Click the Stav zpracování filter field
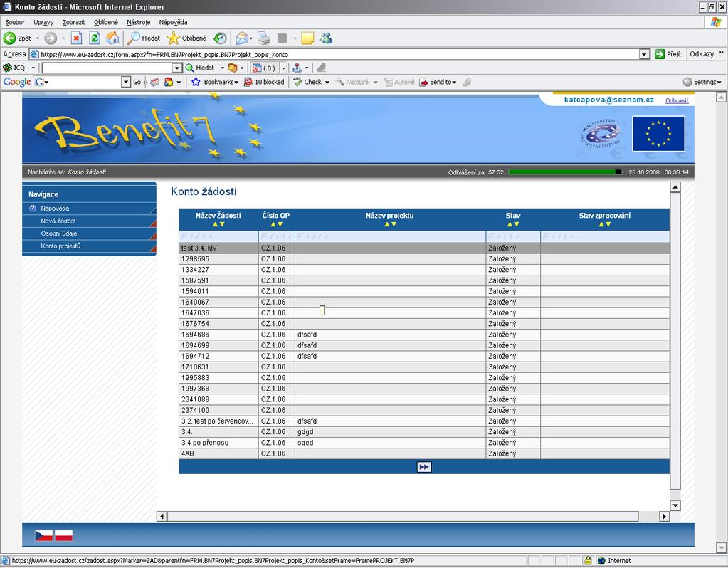This screenshot has height=568, width=728. [605, 236]
